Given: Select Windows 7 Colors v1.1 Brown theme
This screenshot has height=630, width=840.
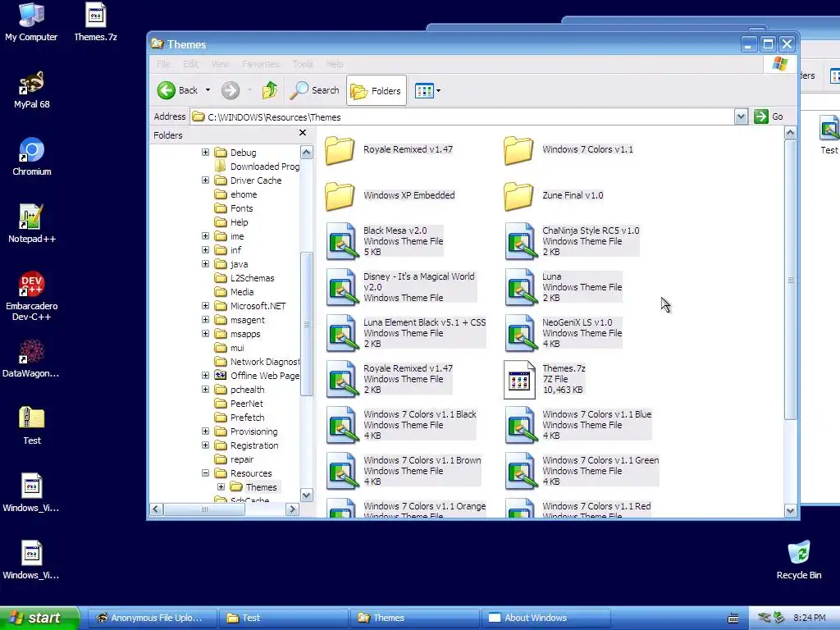Looking at the screenshot, I should (x=404, y=471).
